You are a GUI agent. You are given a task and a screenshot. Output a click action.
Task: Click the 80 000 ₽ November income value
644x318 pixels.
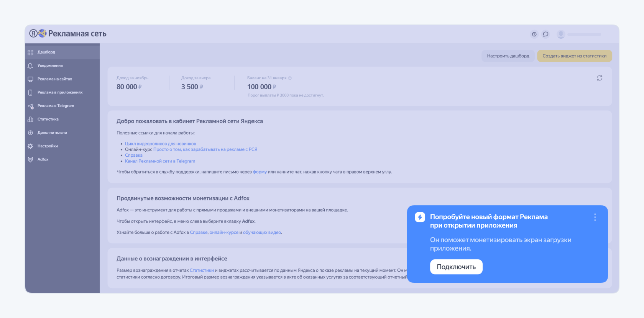129,87
